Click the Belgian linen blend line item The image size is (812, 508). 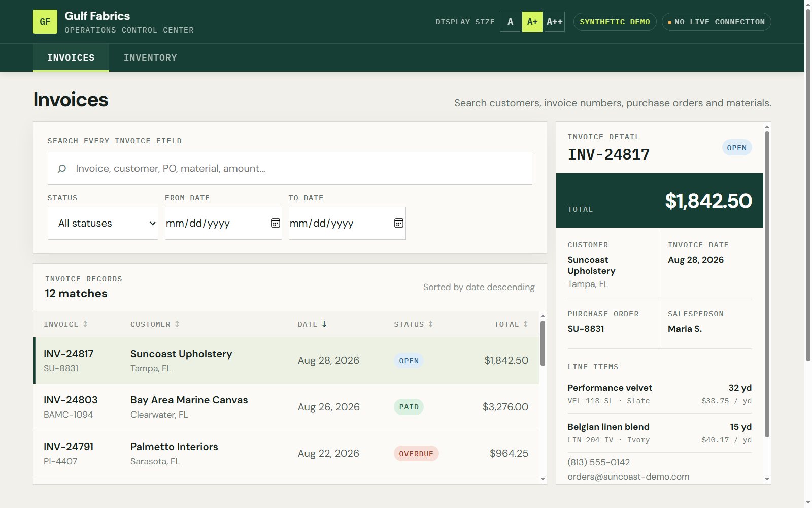[660, 433]
